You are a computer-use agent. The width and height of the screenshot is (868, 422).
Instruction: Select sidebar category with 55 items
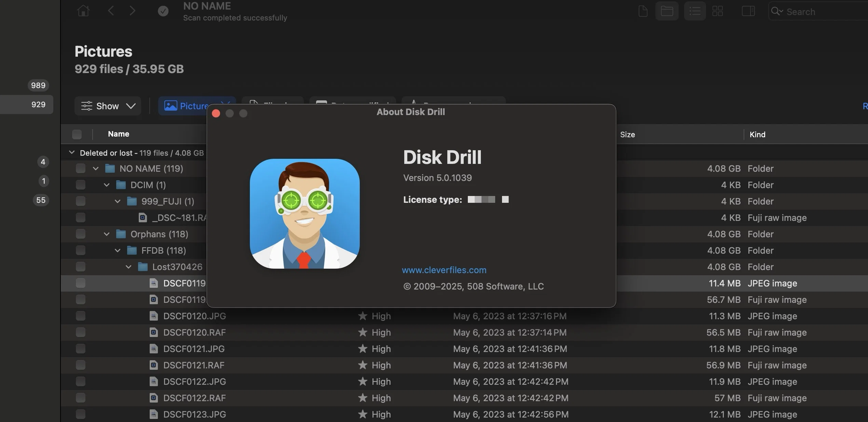(41, 200)
